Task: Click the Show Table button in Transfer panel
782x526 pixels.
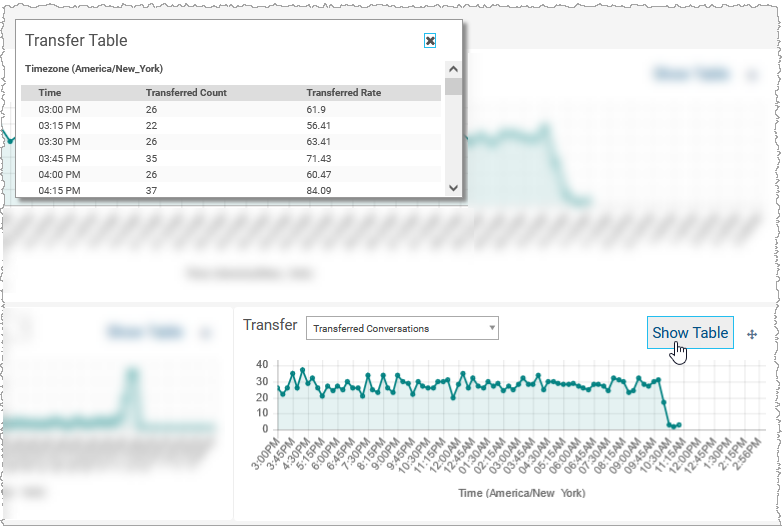Action: [x=690, y=333]
